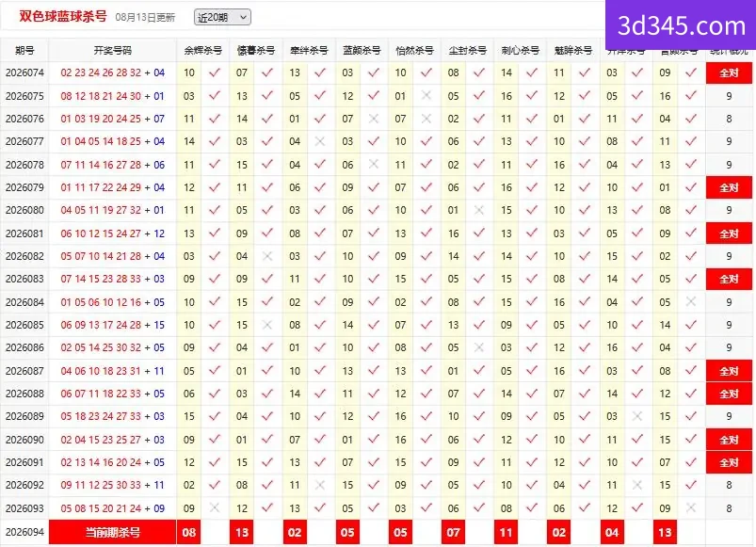This screenshot has width=756, height=547.
Task: Click the 期号 column header
Action: (24, 50)
